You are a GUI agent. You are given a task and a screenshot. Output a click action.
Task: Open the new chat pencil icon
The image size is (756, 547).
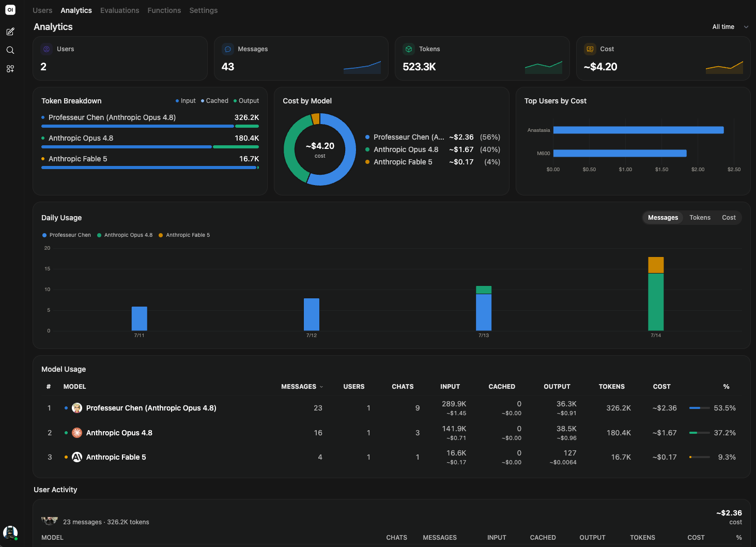tap(10, 32)
